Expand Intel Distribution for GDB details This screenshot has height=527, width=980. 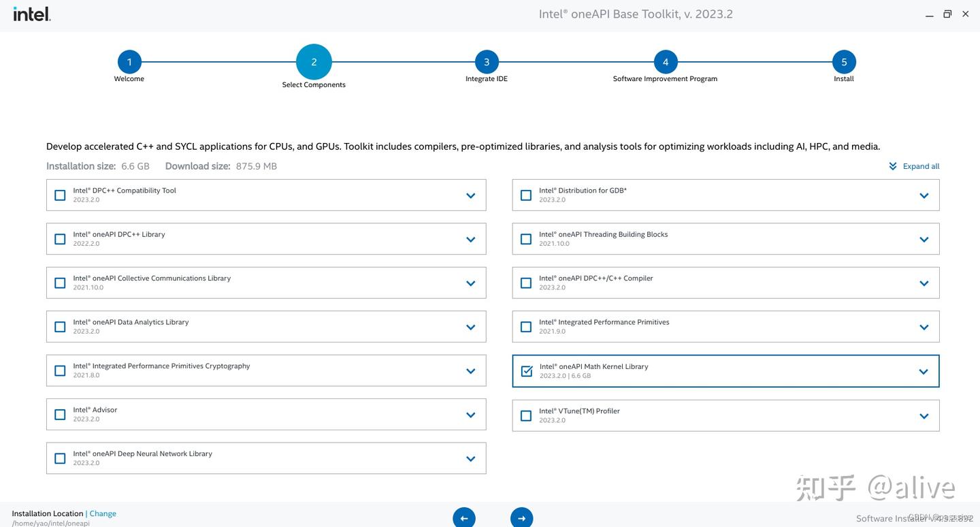(x=924, y=195)
